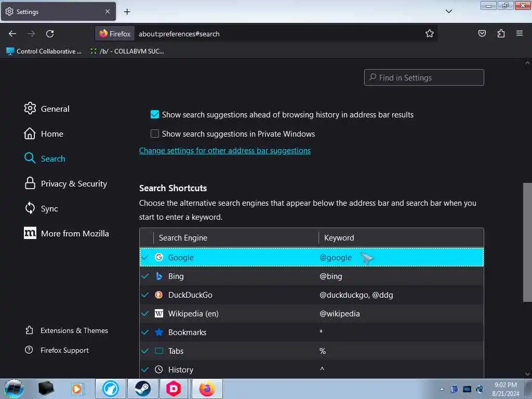The height and width of the screenshot is (399, 532).
Task: Select the @google keyword cell
Action: point(336,258)
